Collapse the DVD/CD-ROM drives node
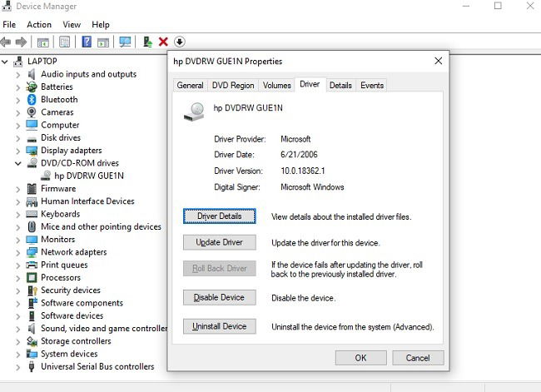The height and width of the screenshot is (392, 541). click(x=18, y=164)
